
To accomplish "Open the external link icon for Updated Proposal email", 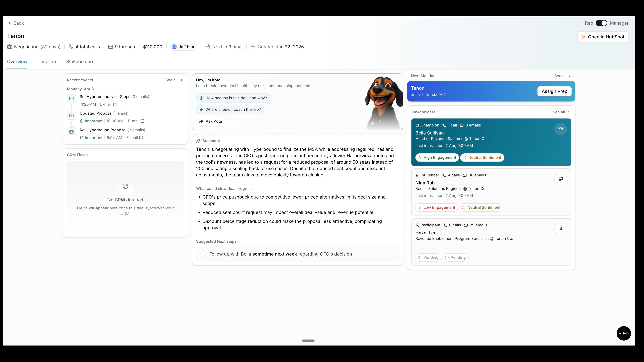I will pyautogui.click(x=143, y=121).
